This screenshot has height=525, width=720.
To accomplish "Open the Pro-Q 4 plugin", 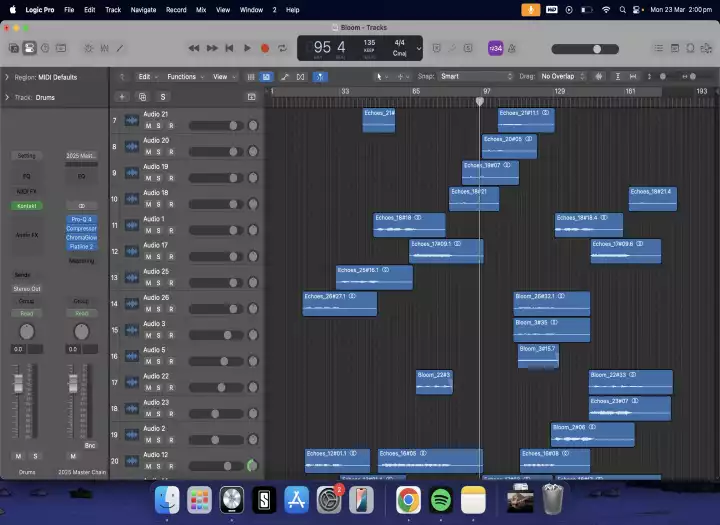I will 82,219.
